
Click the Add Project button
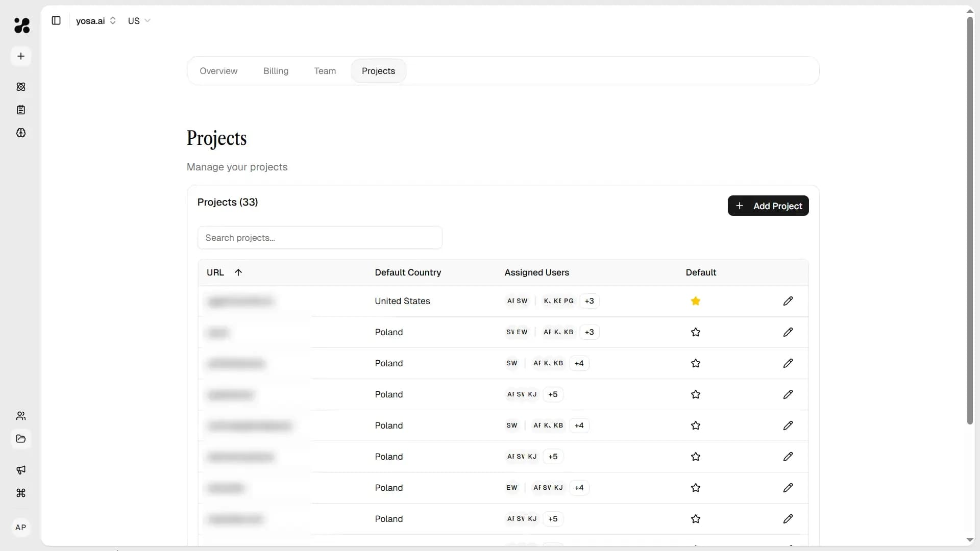point(769,206)
